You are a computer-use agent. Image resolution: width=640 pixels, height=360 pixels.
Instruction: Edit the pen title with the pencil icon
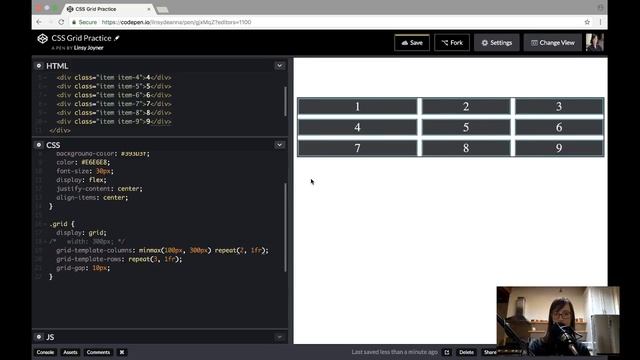117,38
